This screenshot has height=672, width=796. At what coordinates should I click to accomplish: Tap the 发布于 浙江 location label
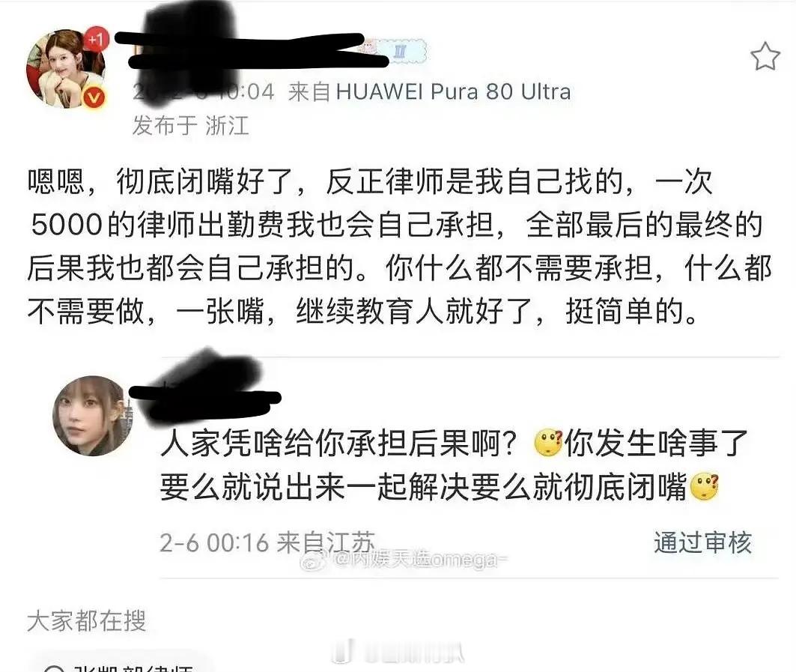tap(190, 125)
